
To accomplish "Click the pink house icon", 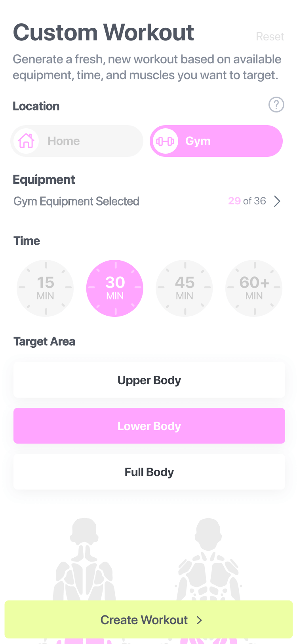I will coord(26,141).
